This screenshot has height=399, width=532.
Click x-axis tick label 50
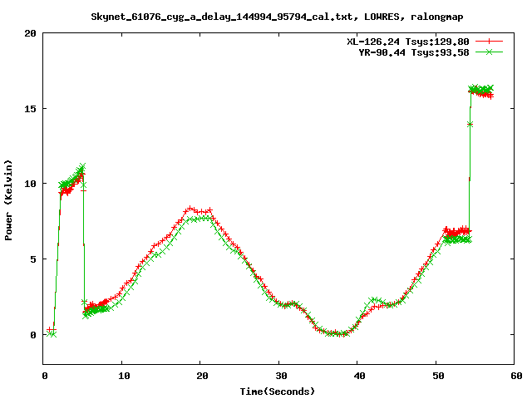pyautogui.click(x=438, y=376)
